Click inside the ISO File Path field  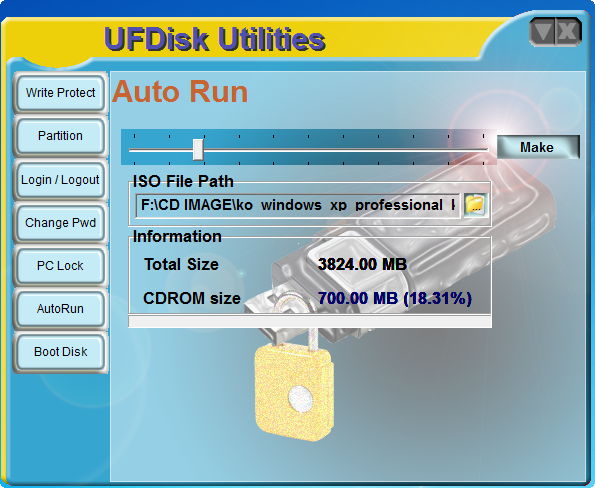coord(298,206)
